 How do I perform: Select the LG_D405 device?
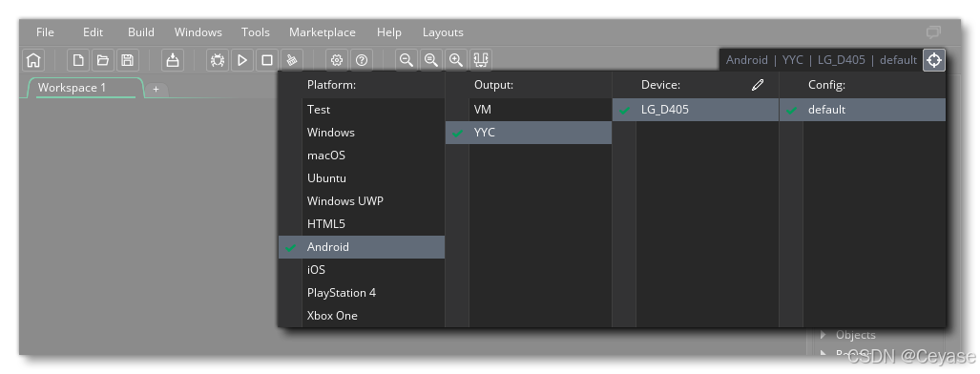695,110
